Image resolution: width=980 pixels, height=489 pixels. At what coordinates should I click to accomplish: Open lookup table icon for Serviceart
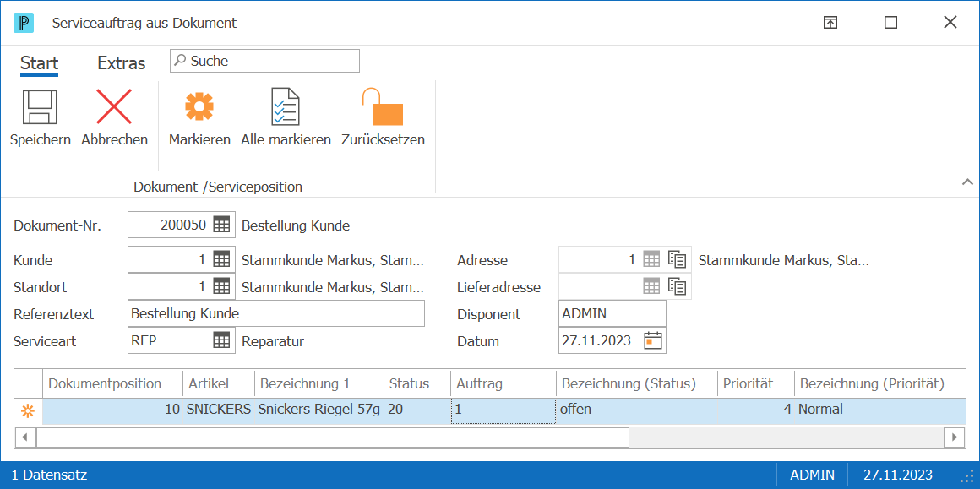(x=221, y=340)
